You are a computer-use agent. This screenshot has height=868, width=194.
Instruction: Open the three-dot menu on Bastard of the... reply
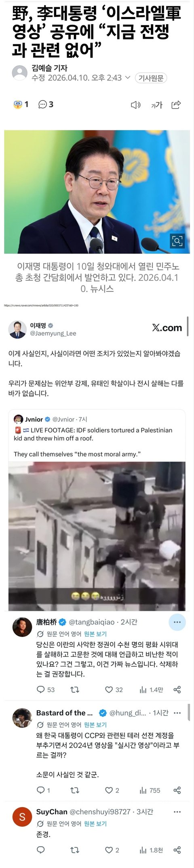177,724
